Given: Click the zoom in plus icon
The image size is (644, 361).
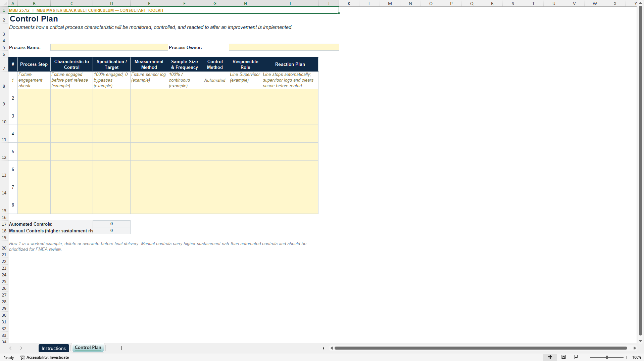Looking at the screenshot, I should click(x=627, y=357).
